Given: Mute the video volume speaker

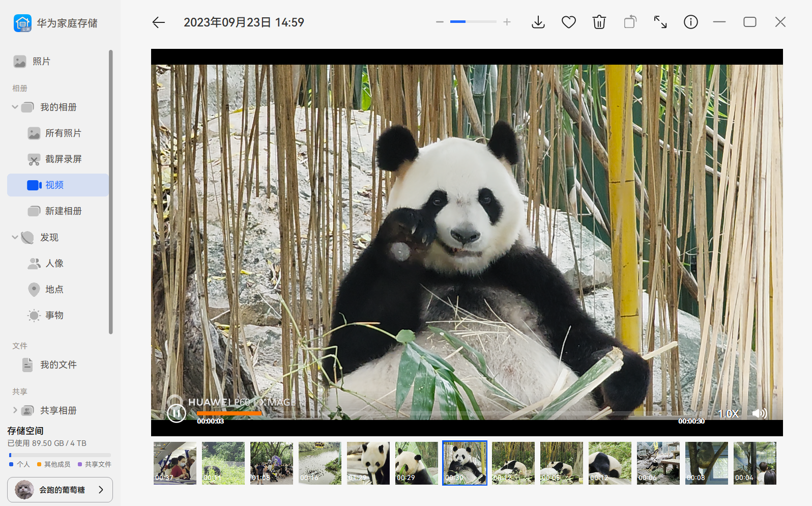Looking at the screenshot, I should (759, 413).
